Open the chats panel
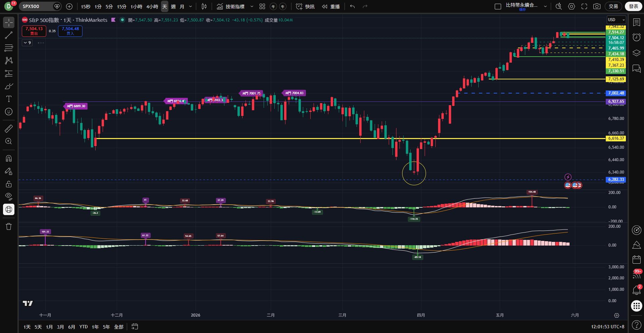The height and width of the screenshot is (333, 644). [x=636, y=69]
